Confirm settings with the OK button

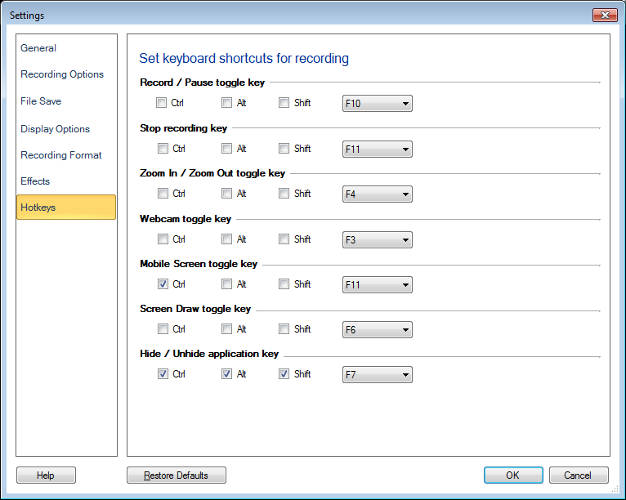513,475
